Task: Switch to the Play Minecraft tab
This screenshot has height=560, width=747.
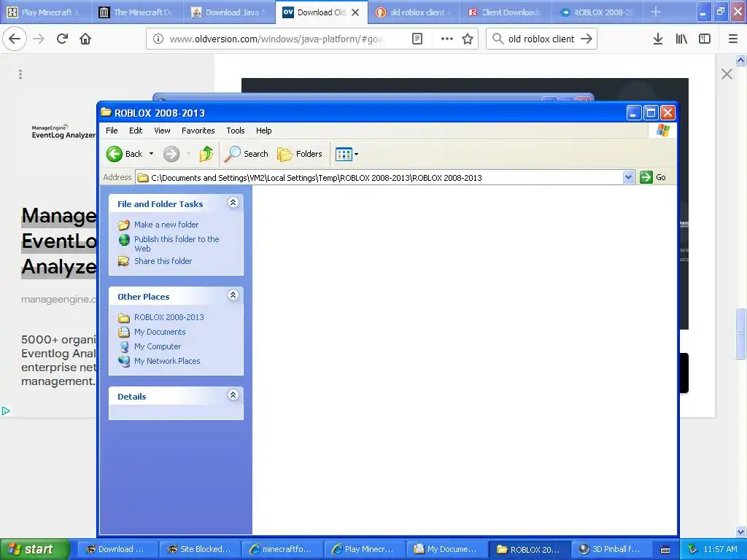Action: 46,12
